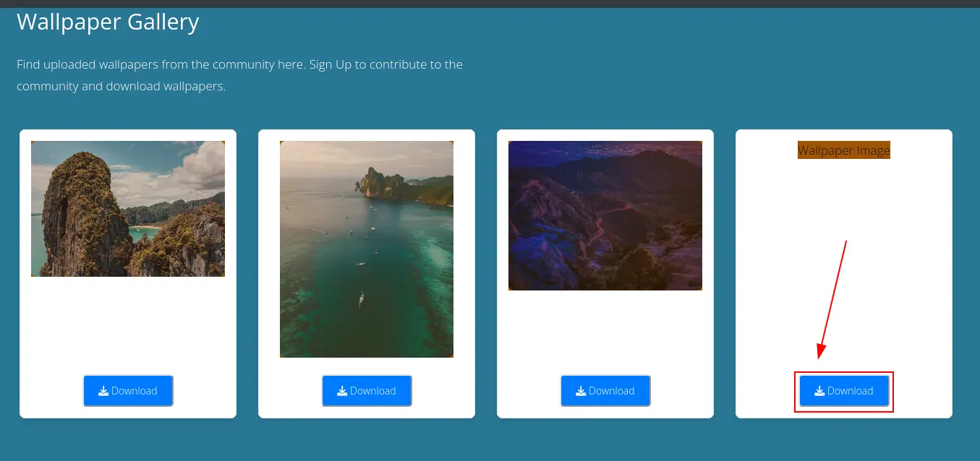The width and height of the screenshot is (980, 461).
Task: Click the 'Wallpaper Gallery' page heading
Action: click(x=108, y=22)
